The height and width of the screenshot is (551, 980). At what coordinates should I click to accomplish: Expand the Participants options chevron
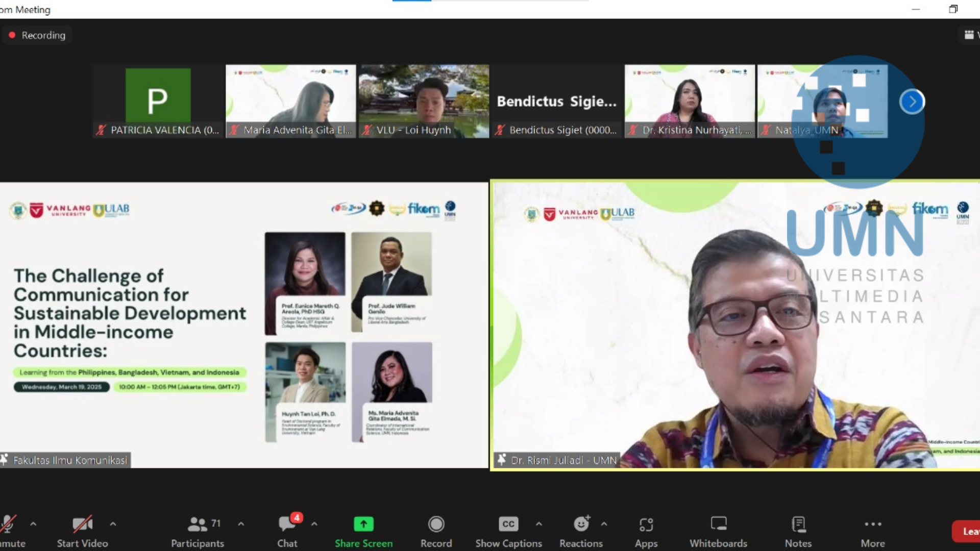(x=241, y=524)
